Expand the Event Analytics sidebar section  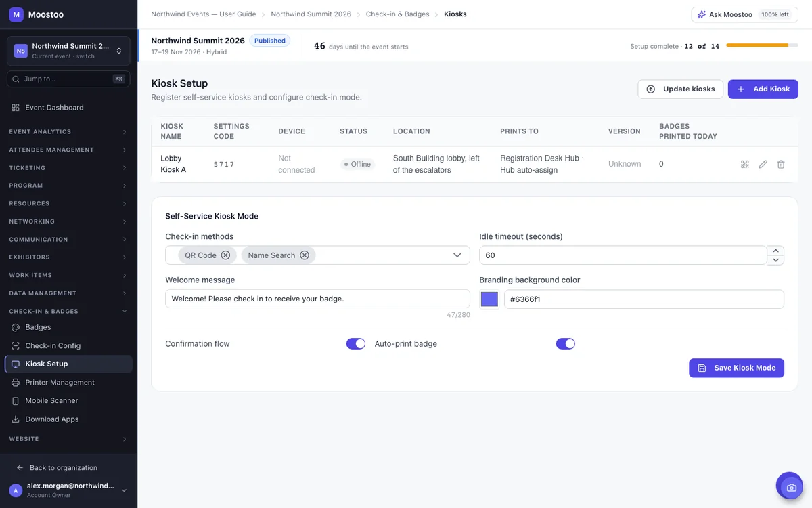(x=68, y=131)
